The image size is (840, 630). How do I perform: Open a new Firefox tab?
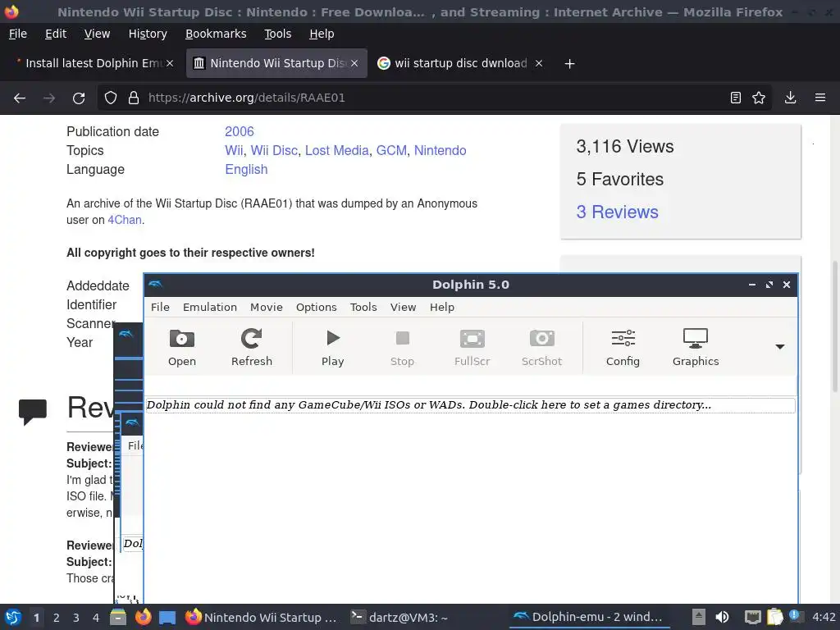click(x=569, y=64)
